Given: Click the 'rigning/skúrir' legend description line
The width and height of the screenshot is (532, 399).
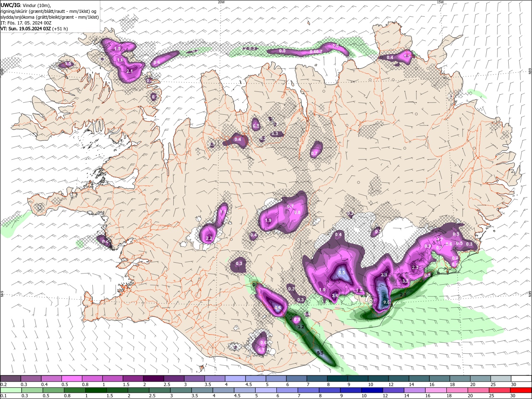Looking at the screenshot, I should (49, 11).
